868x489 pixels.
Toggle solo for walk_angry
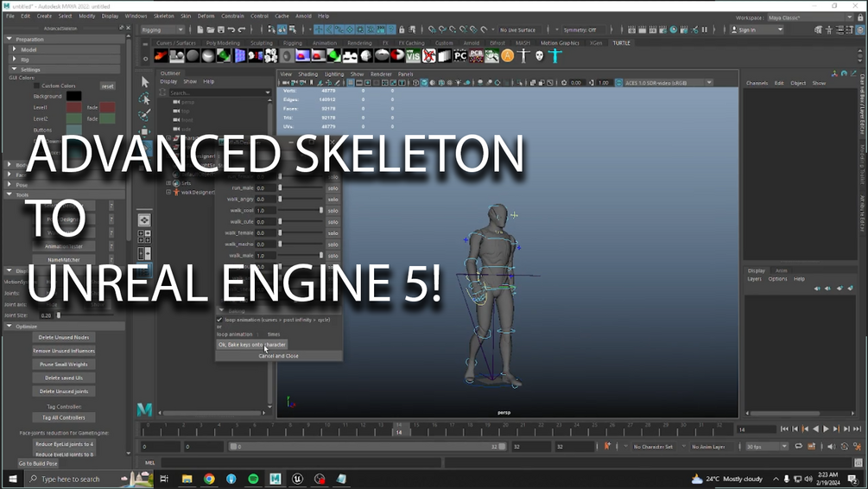click(333, 199)
